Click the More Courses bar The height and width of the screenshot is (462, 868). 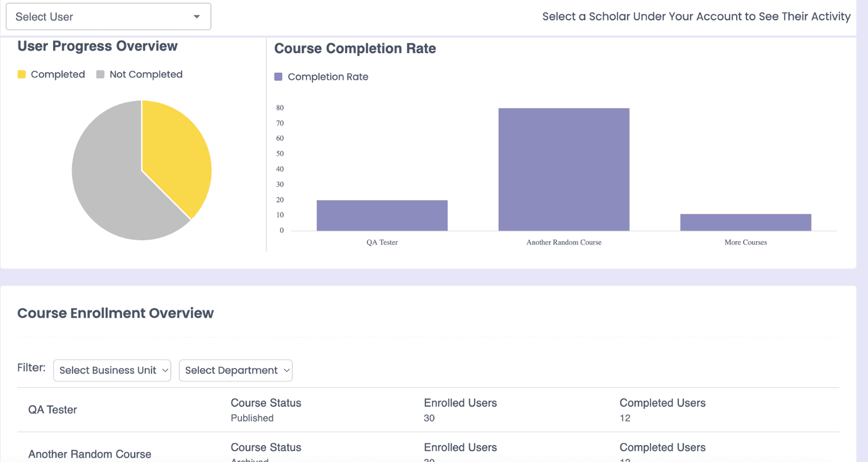(x=745, y=222)
